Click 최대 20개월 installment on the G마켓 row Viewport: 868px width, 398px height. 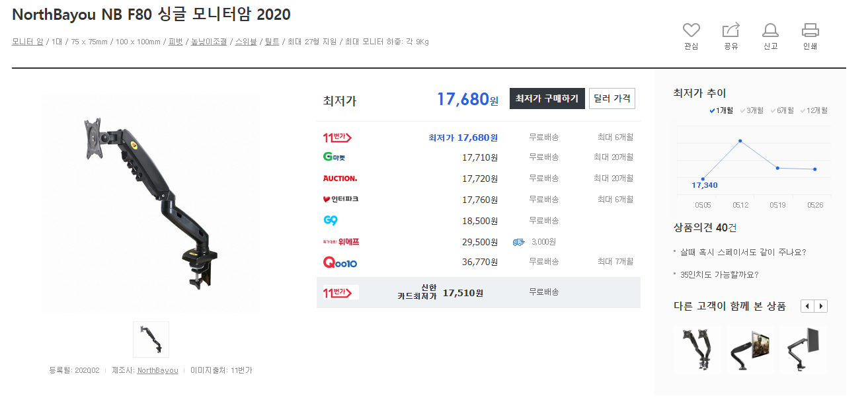pyautogui.click(x=613, y=157)
